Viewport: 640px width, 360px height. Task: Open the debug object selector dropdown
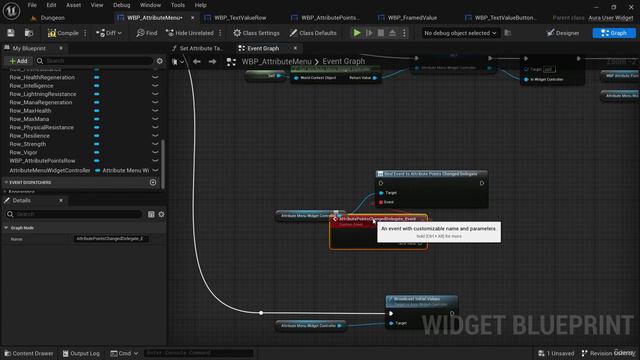click(x=460, y=33)
